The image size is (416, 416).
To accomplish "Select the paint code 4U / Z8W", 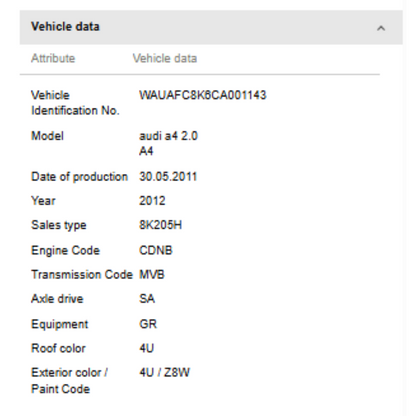I will pos(164,372).
